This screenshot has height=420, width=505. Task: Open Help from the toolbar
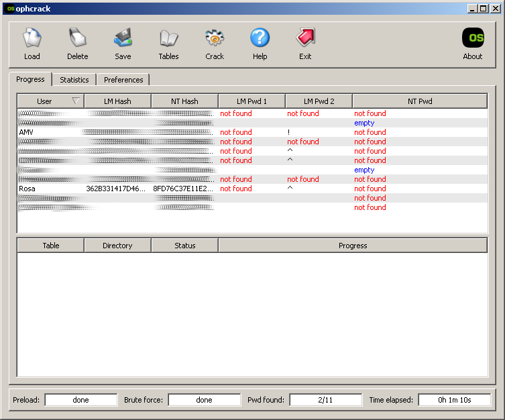(260, 38)
